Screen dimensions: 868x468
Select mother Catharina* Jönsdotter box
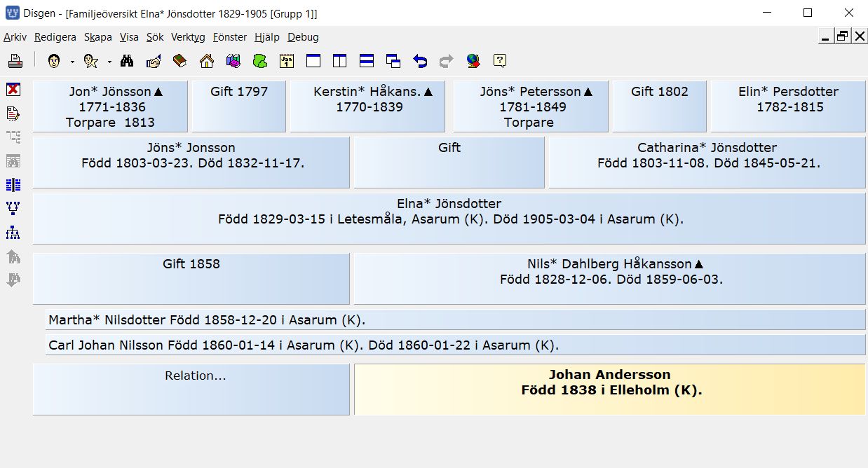707,163
